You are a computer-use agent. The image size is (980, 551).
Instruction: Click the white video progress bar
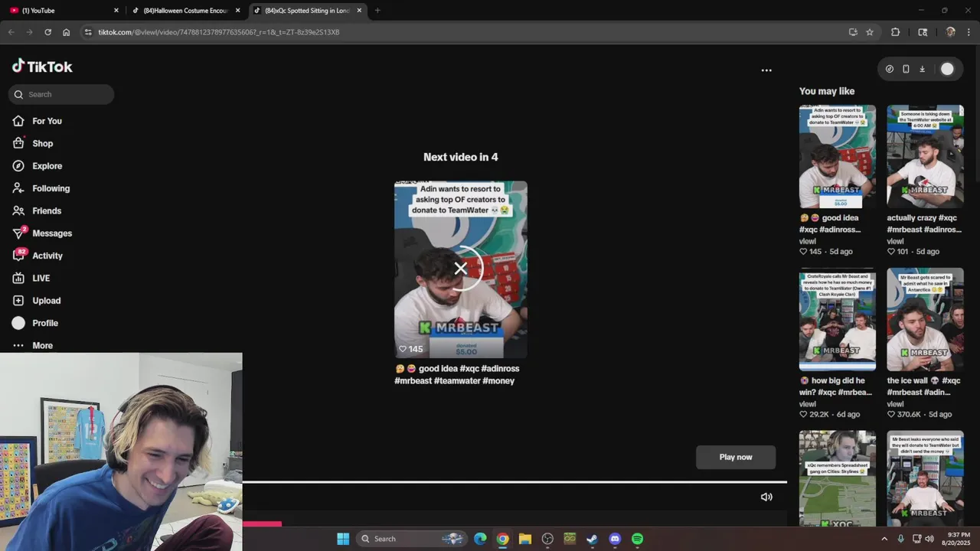click(x=514, y=482)
